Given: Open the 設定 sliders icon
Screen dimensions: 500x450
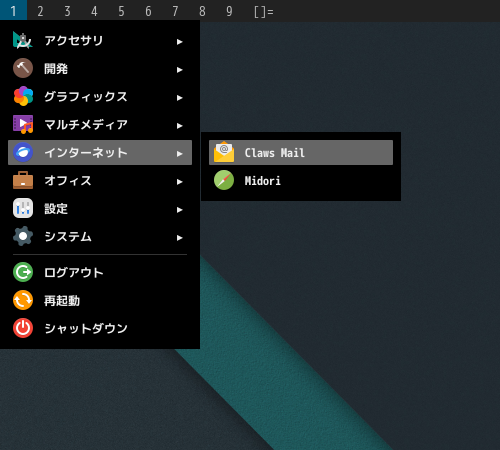Looking at the screenshot, I should coord(23,208).
